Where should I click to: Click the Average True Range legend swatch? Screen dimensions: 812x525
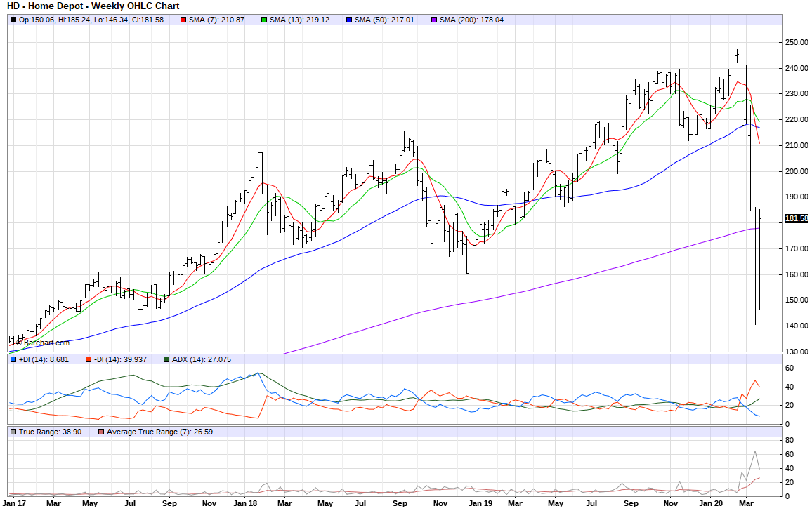coord(101,432)
